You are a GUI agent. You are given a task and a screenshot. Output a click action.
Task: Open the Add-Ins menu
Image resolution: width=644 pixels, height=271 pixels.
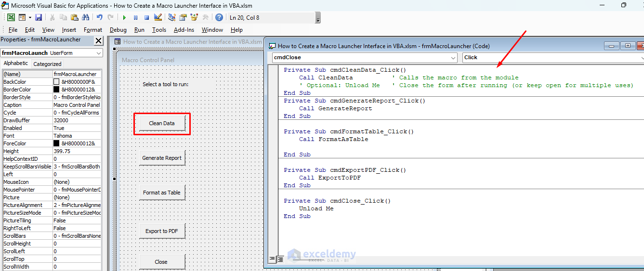(184, 30)
